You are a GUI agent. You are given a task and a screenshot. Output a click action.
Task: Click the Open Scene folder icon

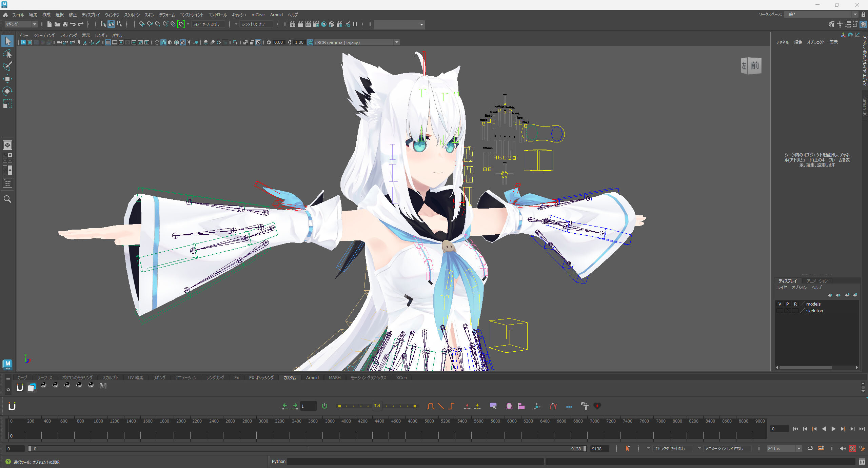57,24
